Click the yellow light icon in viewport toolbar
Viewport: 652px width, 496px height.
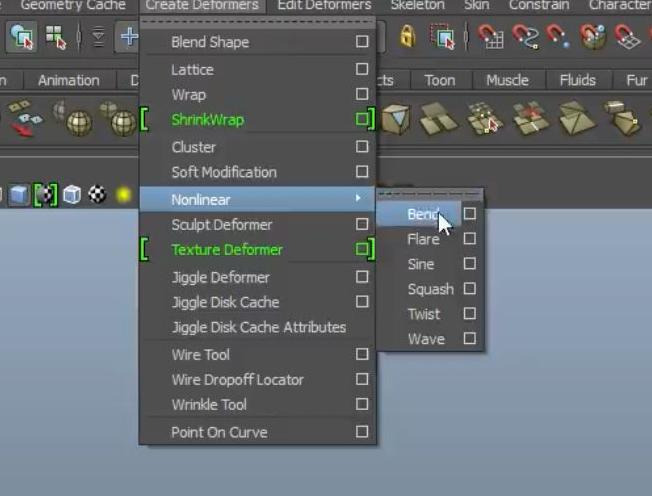click(x=123, y=195)
